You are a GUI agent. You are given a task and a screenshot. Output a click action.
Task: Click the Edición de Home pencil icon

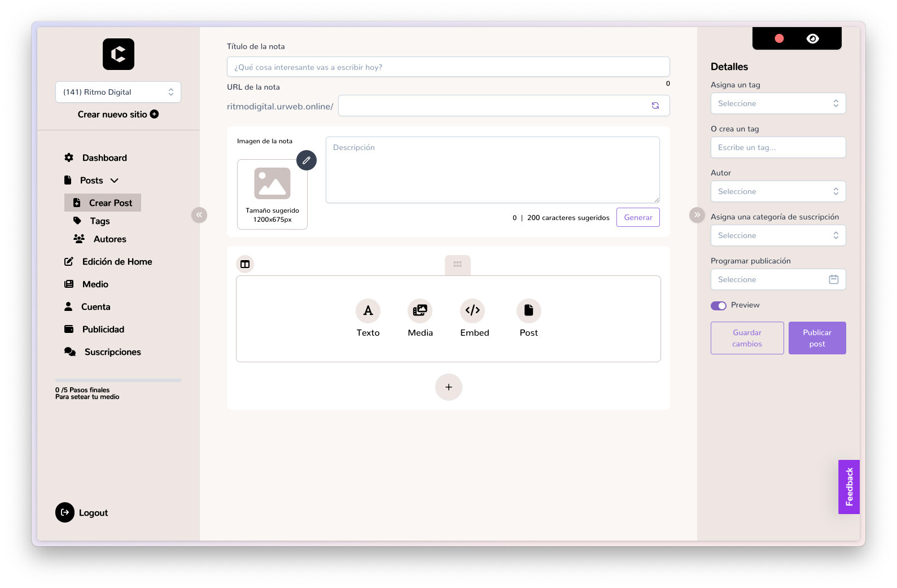[69, 261]
